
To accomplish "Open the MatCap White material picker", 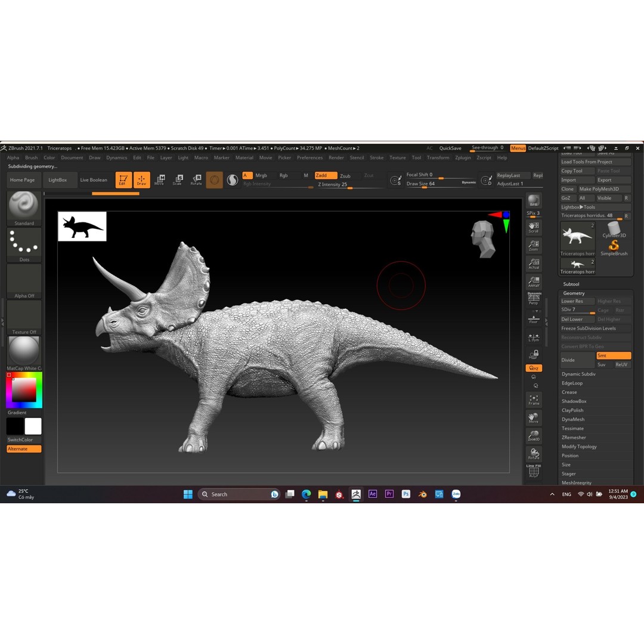I will [x=24, y=353].
